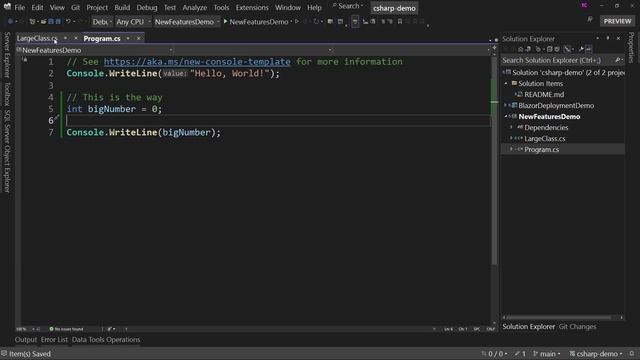The width and height of the screenshot is (640, 360).
Task: Click the csharp-demo solution name label
Action: pos(394,8)
